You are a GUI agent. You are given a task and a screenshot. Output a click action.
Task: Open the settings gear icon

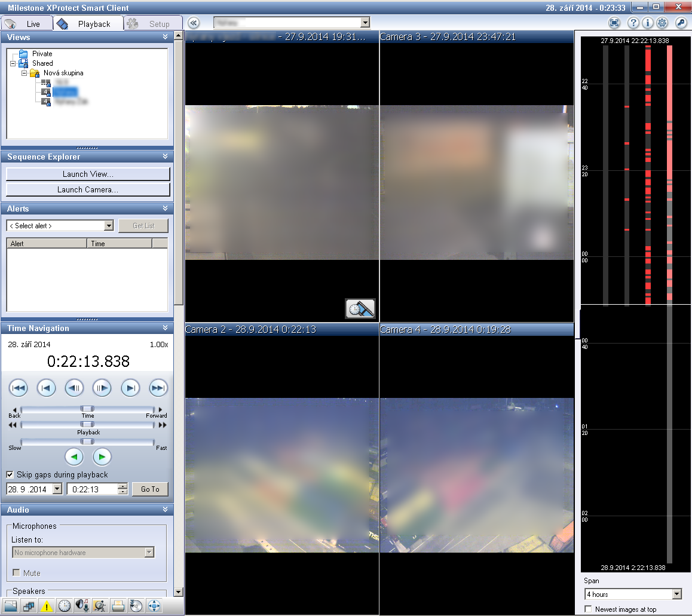click(x=662, y=23)
